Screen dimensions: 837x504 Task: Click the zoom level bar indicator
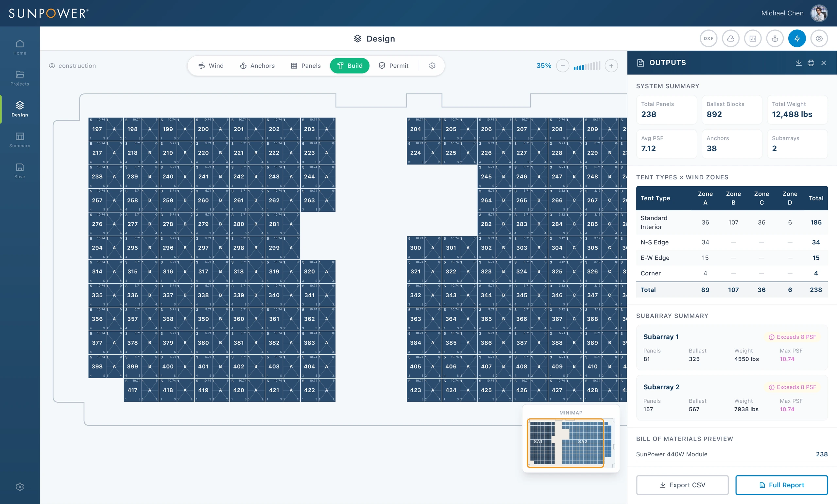[587, 66]
